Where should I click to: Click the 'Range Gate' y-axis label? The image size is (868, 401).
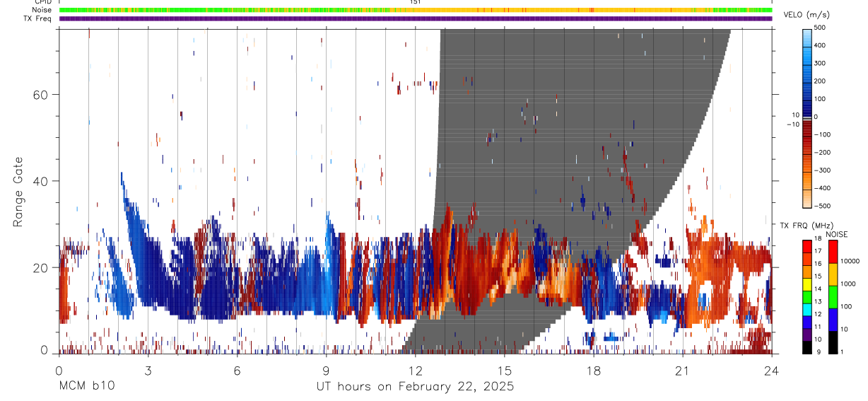click(x=18, y=192)
